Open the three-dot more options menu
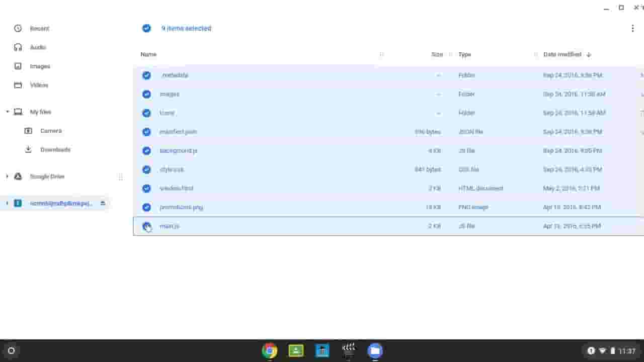The width and height of the screenshot is (644, 362). pyautogui.click(x=632, y=29)
